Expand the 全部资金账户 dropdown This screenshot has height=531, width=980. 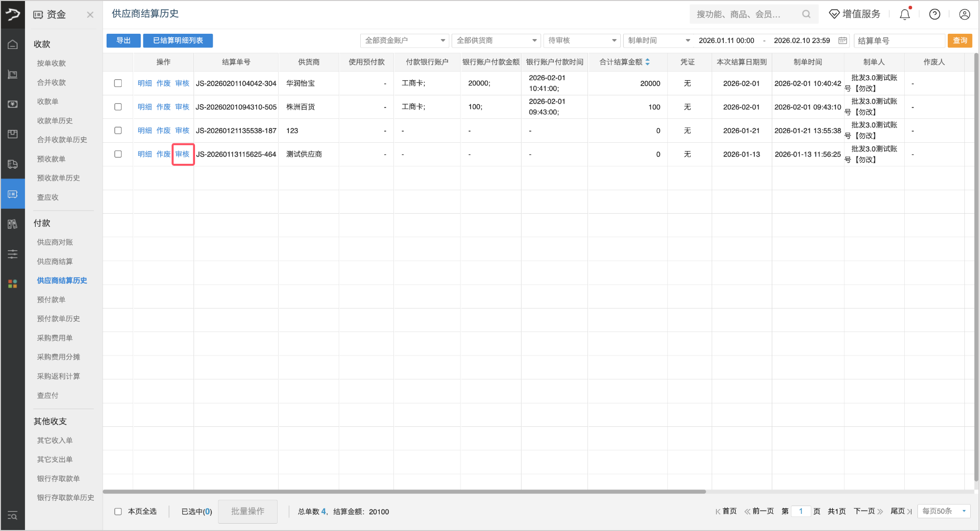pyautogui.click(x=404, y=41)
